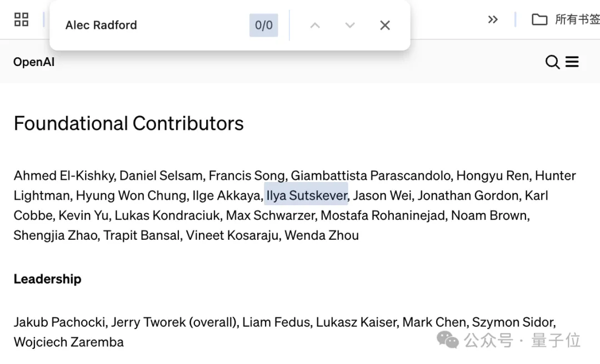The width and height of the screenshot is (600, 364).
Task: Click the "Foundational Contributors" heading
Action: click(x=128, y=123)
